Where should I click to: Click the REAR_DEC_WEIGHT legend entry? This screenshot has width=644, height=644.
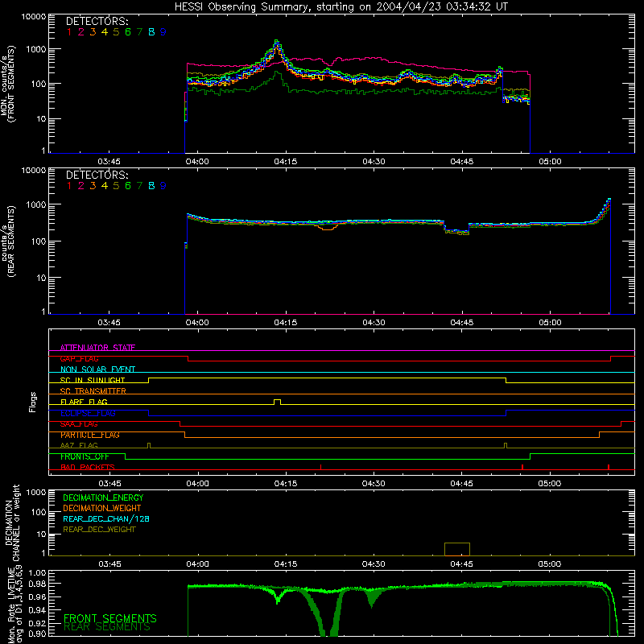(x=99, y=530)
